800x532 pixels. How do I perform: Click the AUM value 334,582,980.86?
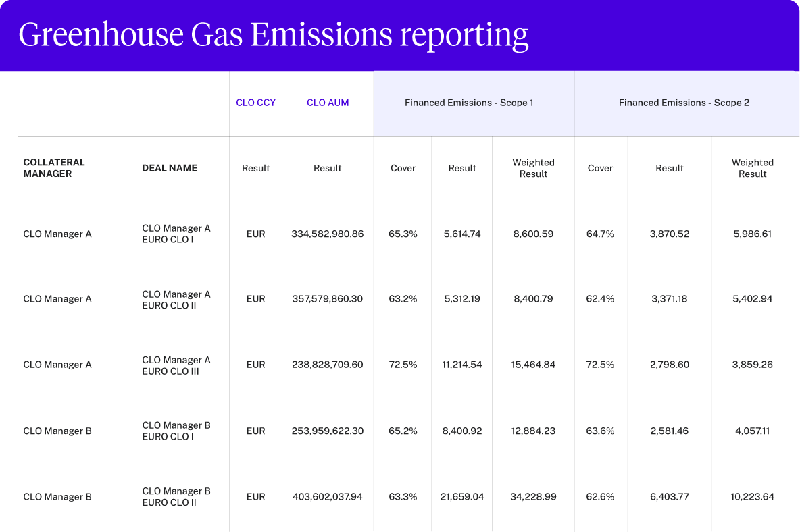(x=328, y=234)
